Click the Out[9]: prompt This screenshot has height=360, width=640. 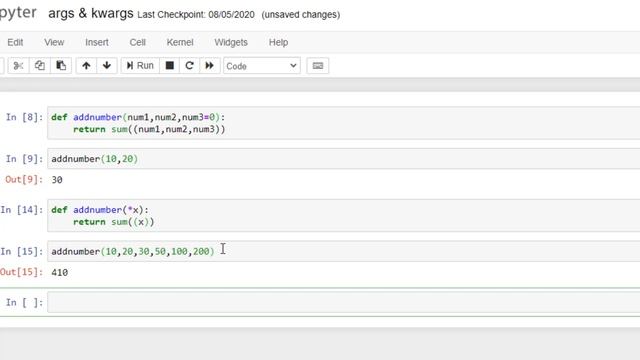point(24,179)
